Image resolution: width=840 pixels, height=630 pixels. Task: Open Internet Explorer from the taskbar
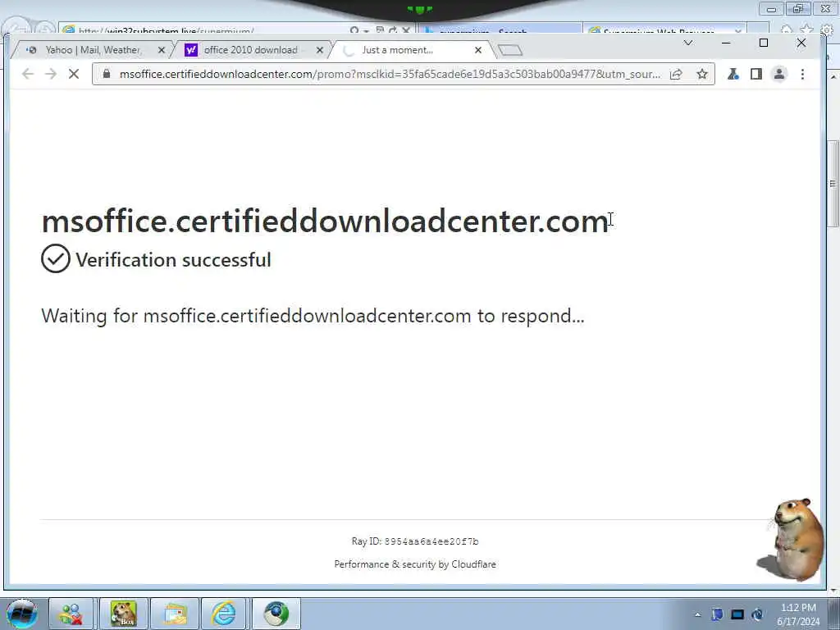[x=224, y=614]
